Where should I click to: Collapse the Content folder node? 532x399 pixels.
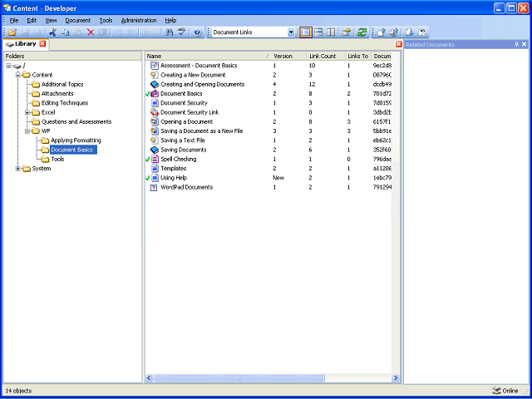point(18,75)
